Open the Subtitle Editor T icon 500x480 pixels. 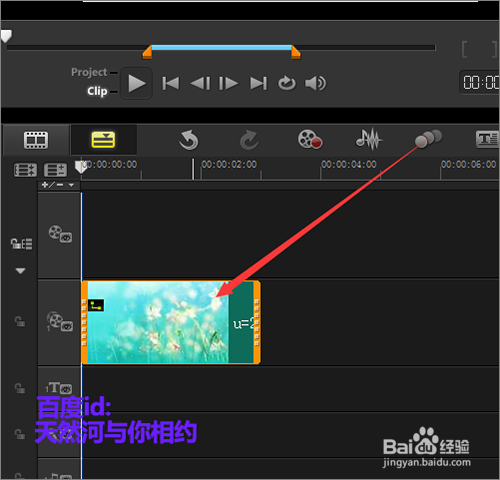[x=488, y=139]
